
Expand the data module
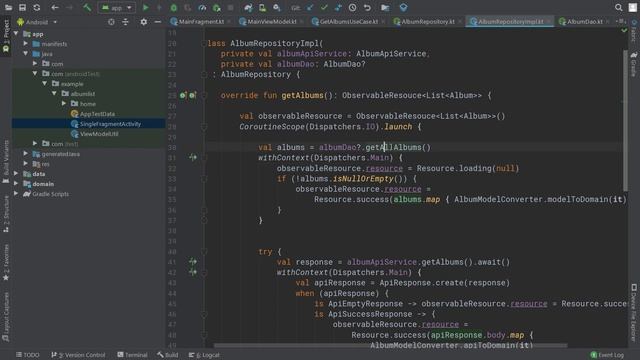click(16, 173)
